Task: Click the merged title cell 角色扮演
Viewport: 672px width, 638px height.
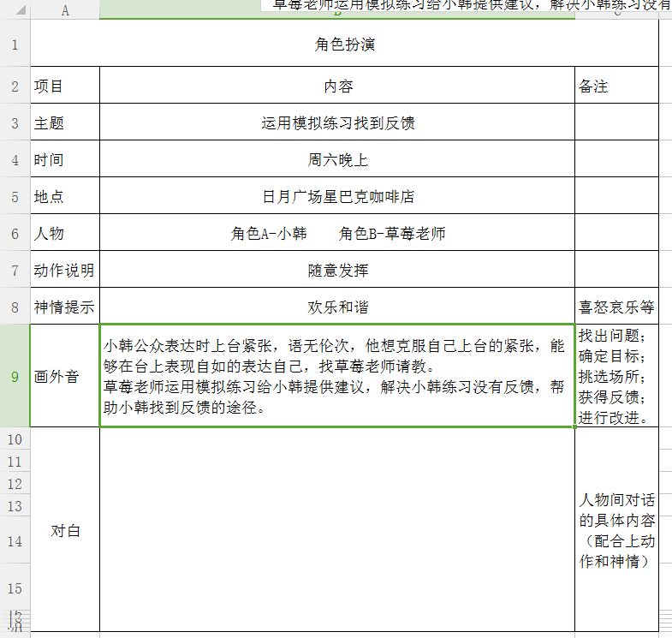Action: pos(344,44)
